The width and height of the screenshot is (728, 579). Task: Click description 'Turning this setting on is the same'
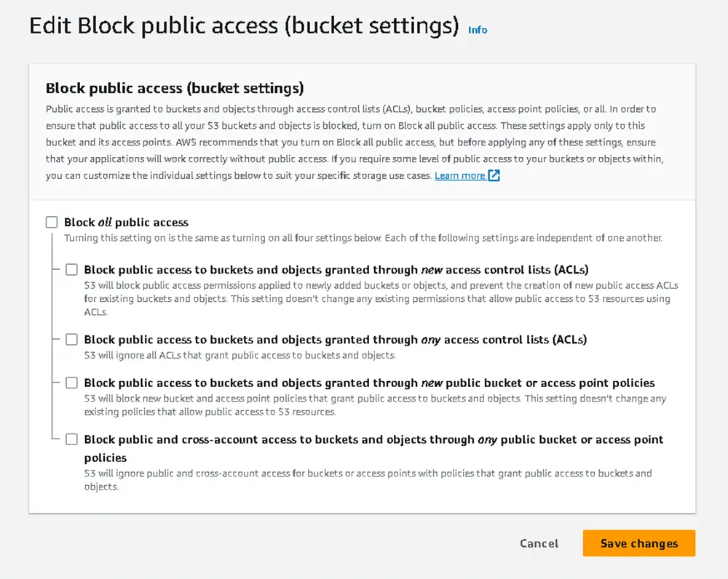[x=363, y=238]
